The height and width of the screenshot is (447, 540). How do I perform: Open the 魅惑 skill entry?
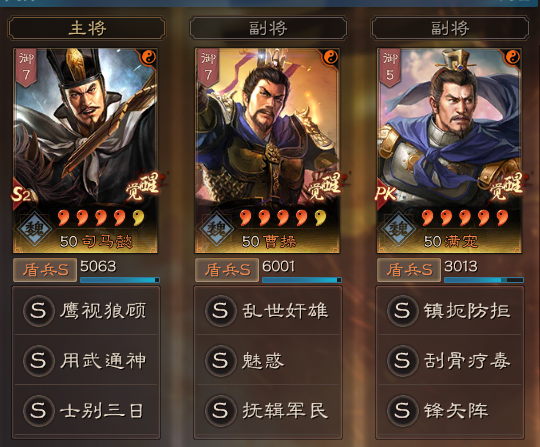pos(268,360)
